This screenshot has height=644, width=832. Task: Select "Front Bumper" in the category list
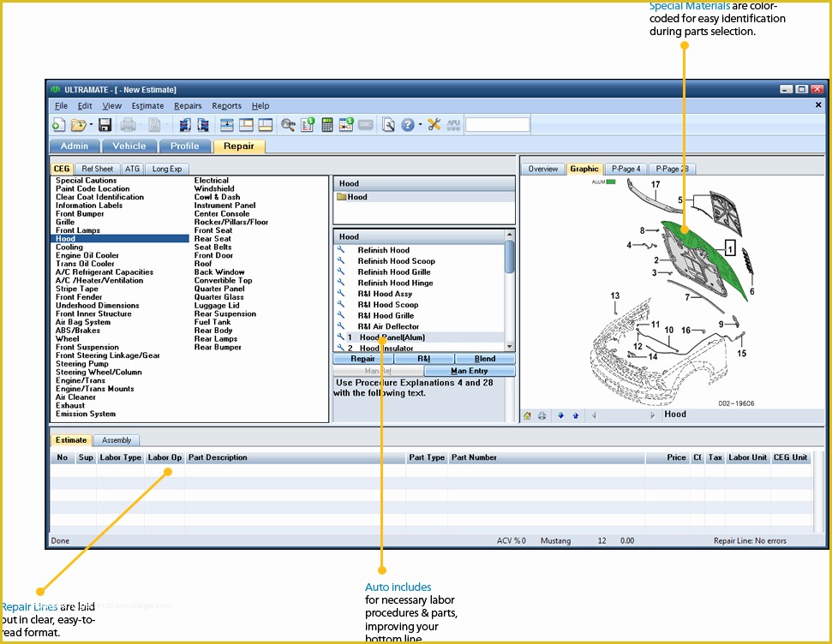(x=80, y=214)
